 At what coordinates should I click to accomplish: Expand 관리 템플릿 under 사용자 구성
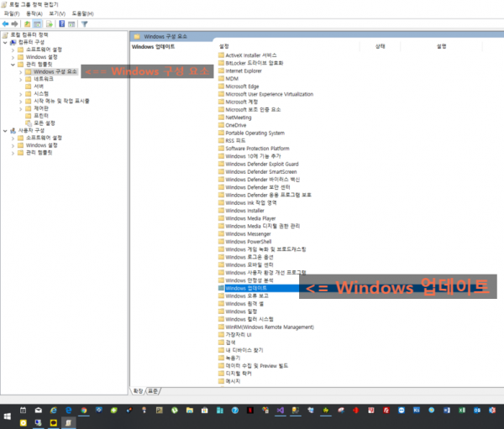13,153
